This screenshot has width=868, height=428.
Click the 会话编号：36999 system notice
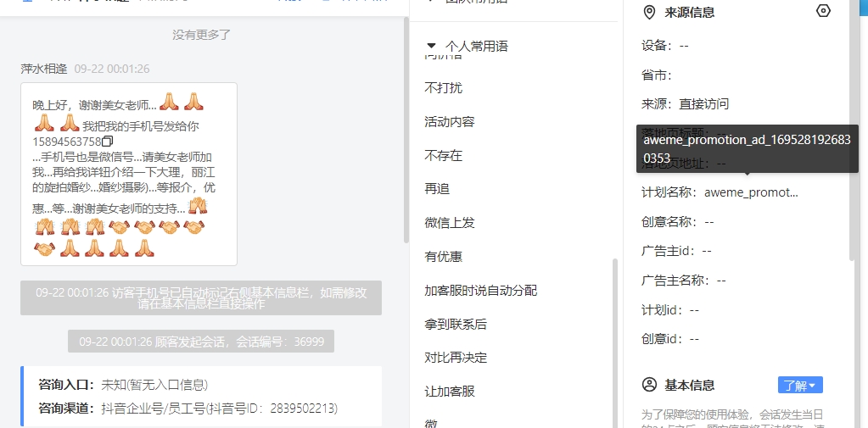pos(201,342)
